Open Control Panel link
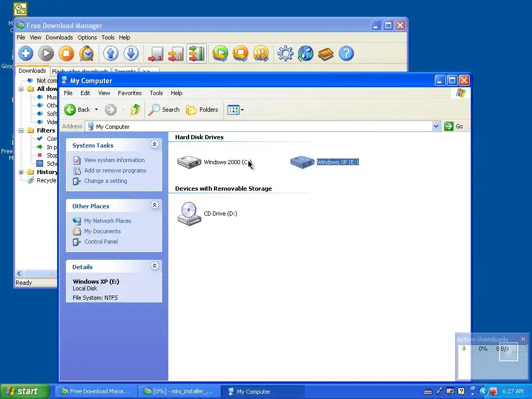This screenshot has height=399, width=532. click(x=101, y=242)
